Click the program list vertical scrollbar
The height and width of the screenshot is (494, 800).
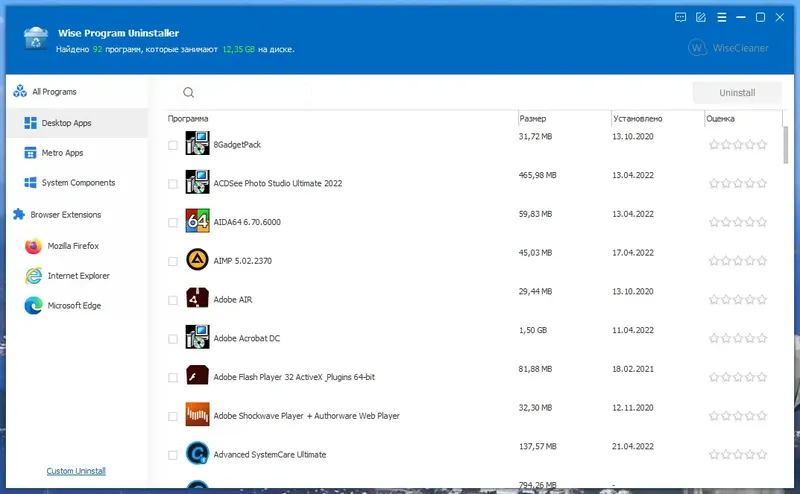click(786, 145)
